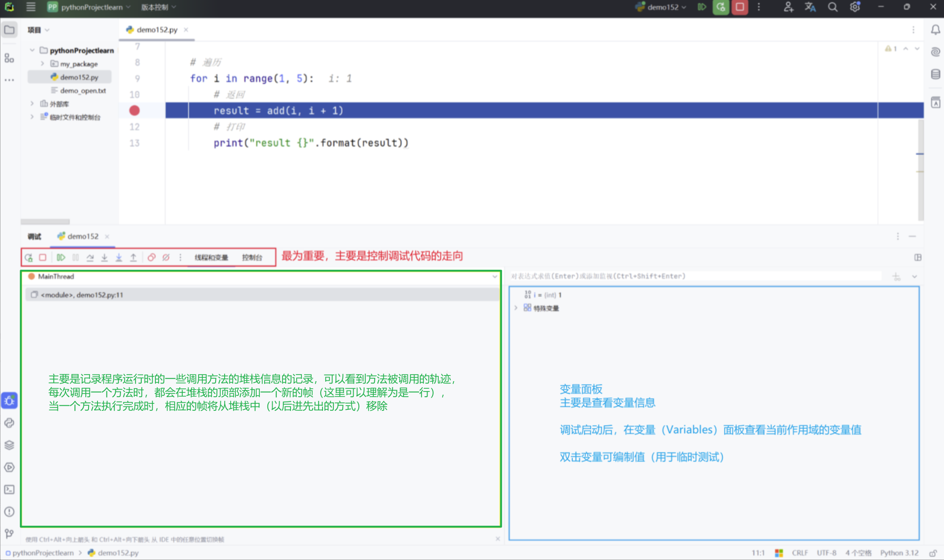The width and height of the screenshot is (944, 560).
Task: Open Services tool window icon
Action: pos(9,467)
